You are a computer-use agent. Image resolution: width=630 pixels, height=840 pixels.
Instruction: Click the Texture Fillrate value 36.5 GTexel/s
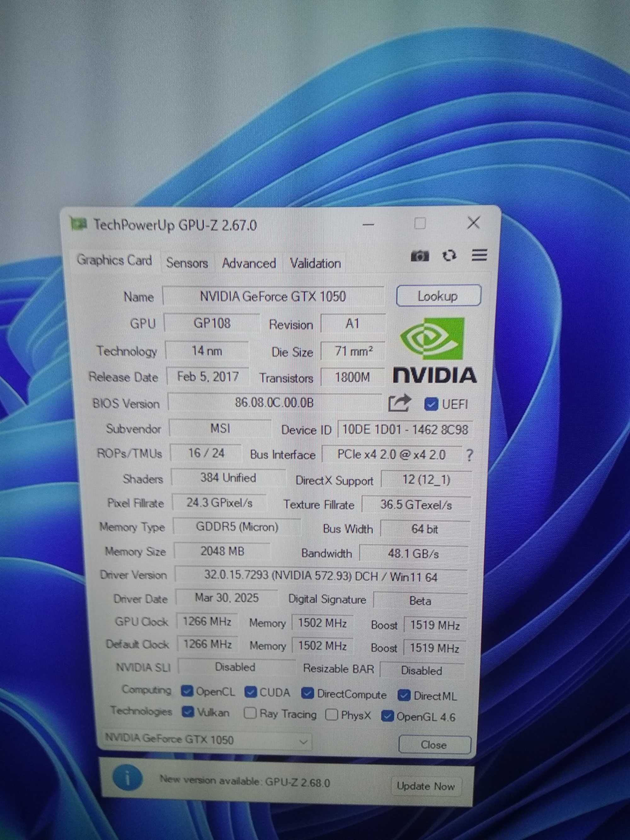416,505
